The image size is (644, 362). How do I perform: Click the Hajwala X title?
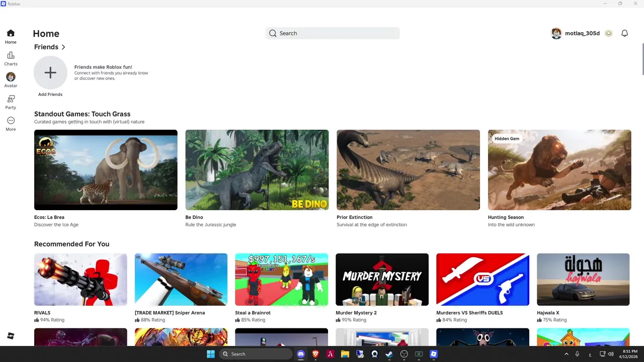coord(548,313)
